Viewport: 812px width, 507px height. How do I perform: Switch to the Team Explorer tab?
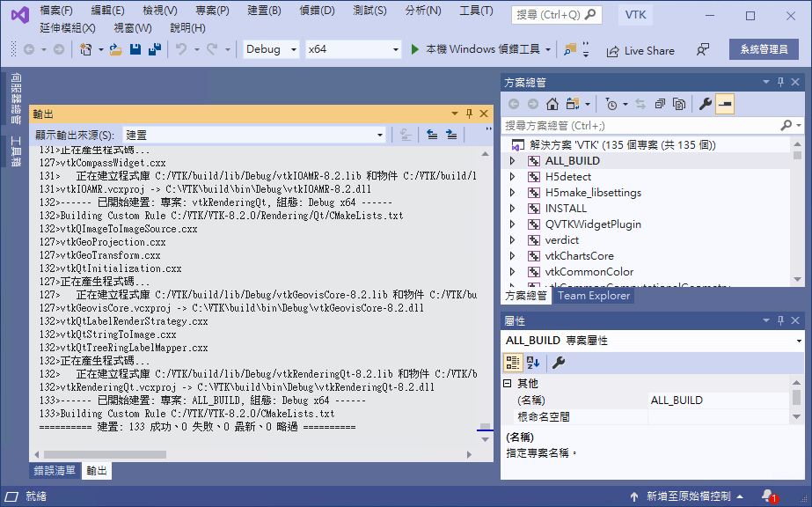[594, 296]
